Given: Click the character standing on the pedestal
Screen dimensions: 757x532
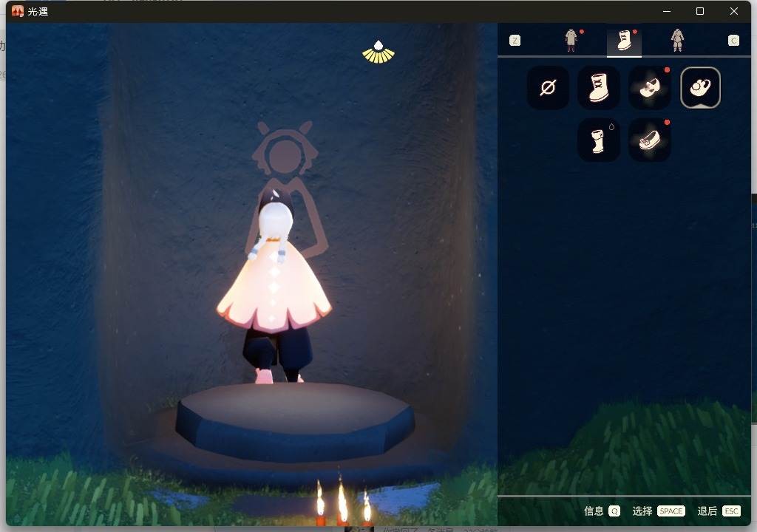Looking at the screenshot, I should pos(274,286).
